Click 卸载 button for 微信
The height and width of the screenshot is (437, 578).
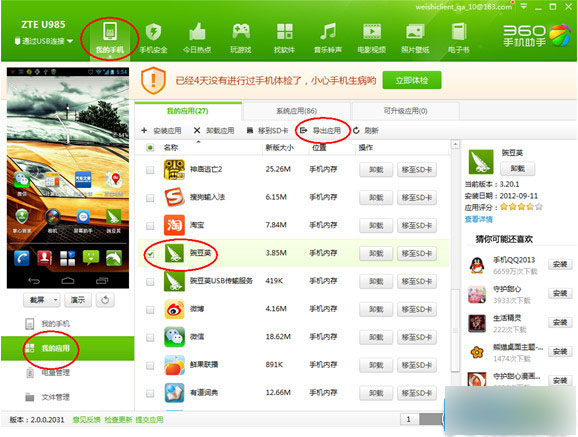(376, 337)
